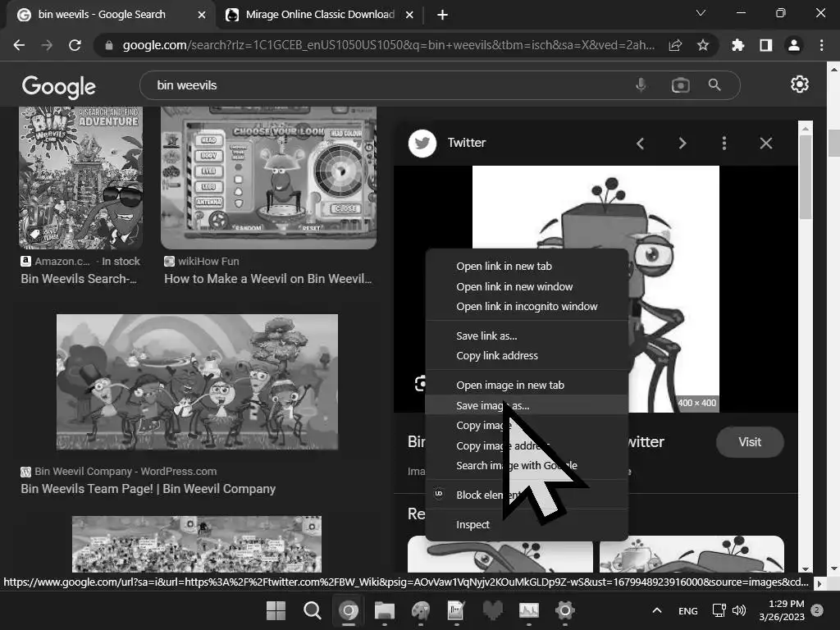Switch to Mirage Online Classic Download tab
Viewport: 840px width, 630px height.
click(320, 15)
